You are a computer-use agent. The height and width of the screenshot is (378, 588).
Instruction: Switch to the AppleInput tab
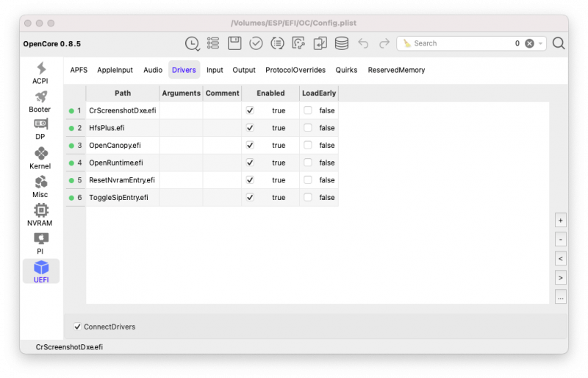(x=115, y=70)
